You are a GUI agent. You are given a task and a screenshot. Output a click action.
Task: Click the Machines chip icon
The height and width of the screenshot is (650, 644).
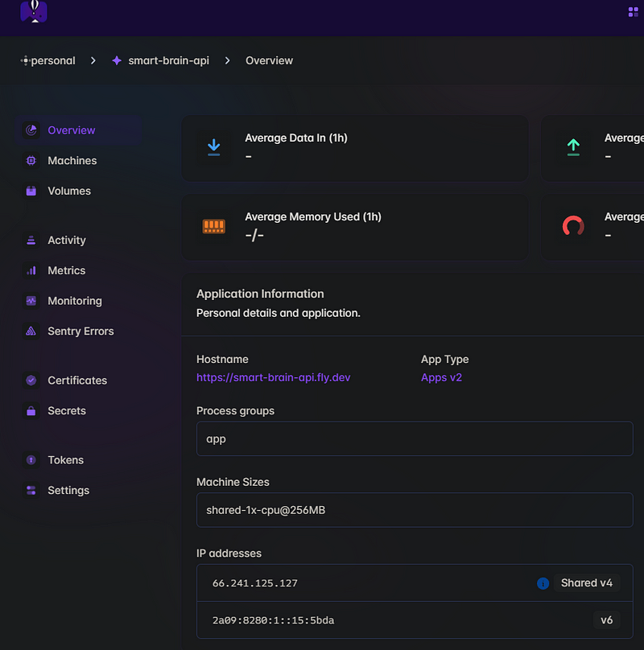(x=31, y=160)
